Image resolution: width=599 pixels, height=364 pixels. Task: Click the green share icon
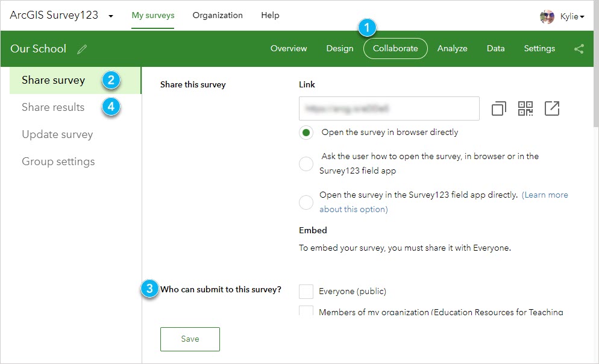click(579, 49)
